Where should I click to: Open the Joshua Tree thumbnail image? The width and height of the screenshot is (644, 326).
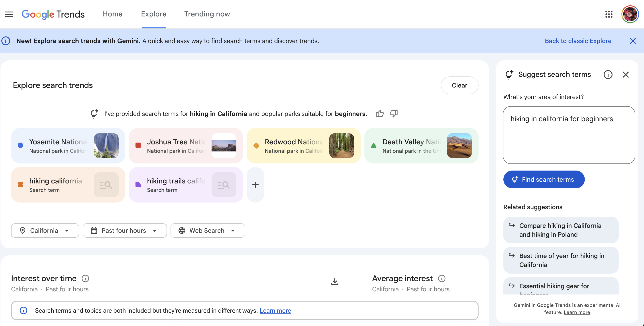224,146
